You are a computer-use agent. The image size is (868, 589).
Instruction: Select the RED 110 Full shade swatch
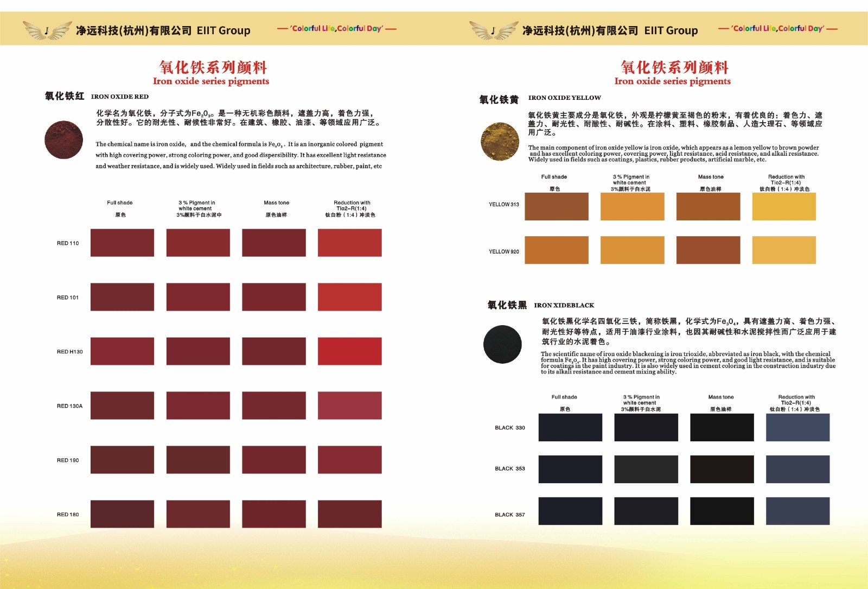122,243
